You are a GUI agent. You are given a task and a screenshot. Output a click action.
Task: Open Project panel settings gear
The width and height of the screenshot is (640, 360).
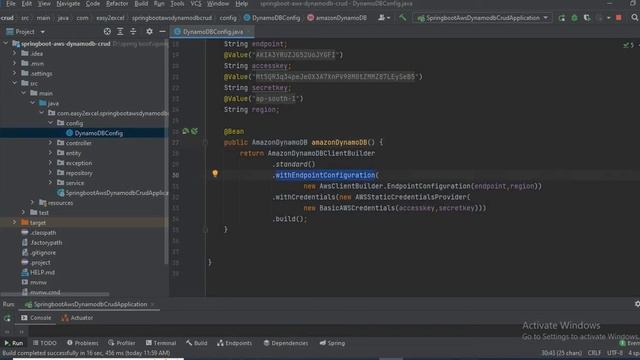(149, 31)
